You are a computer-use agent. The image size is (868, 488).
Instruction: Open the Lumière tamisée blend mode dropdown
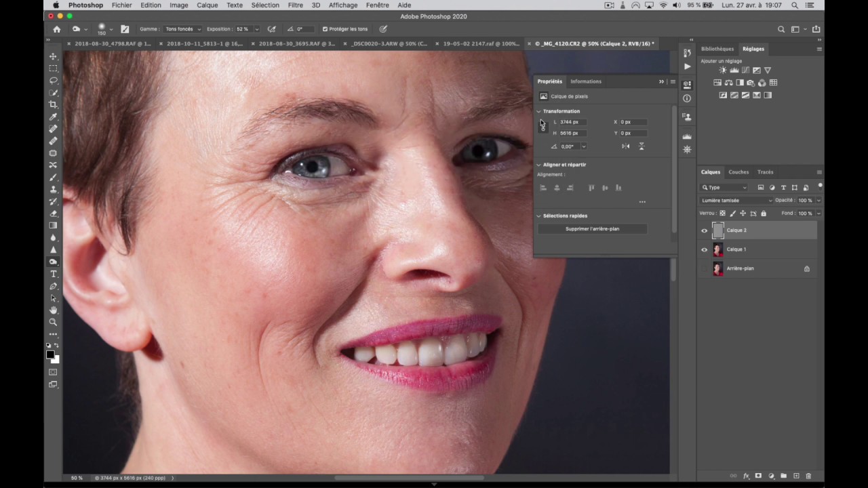click(x=736, y=201)
